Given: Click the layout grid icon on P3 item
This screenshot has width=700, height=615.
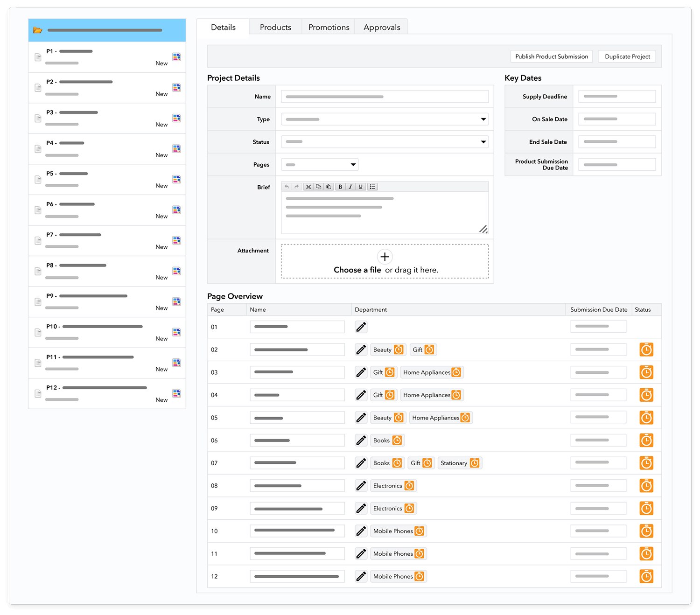Looking at the screenshot, I should (x=176, y=118).
